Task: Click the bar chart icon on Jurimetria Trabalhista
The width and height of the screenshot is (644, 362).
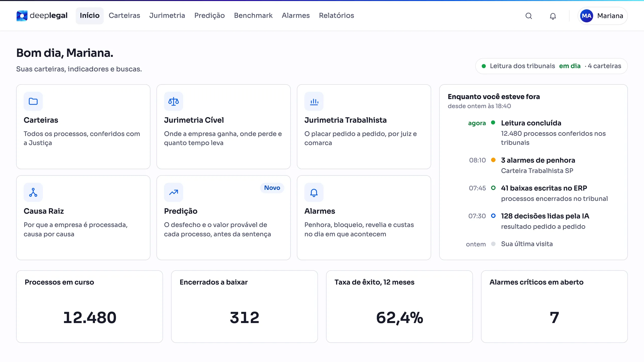Action: point(314,101)
